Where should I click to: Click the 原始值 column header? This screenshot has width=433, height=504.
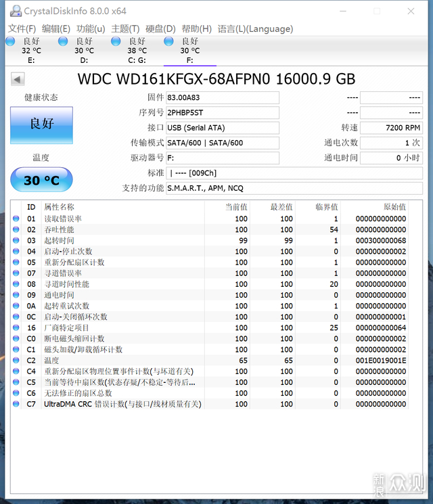pyautogui.click(x=374, y=207)
